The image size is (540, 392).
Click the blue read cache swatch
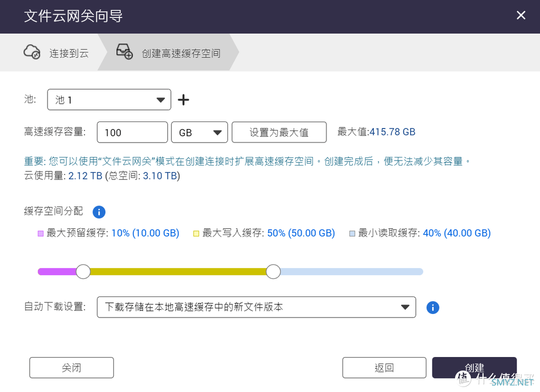tap(352, 233)
